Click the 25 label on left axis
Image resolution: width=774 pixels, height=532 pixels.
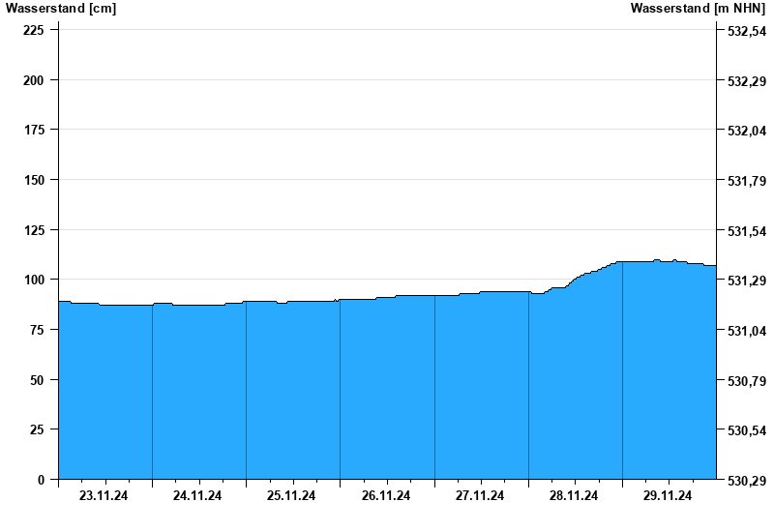pyautogui.click(x=37, y=429)
